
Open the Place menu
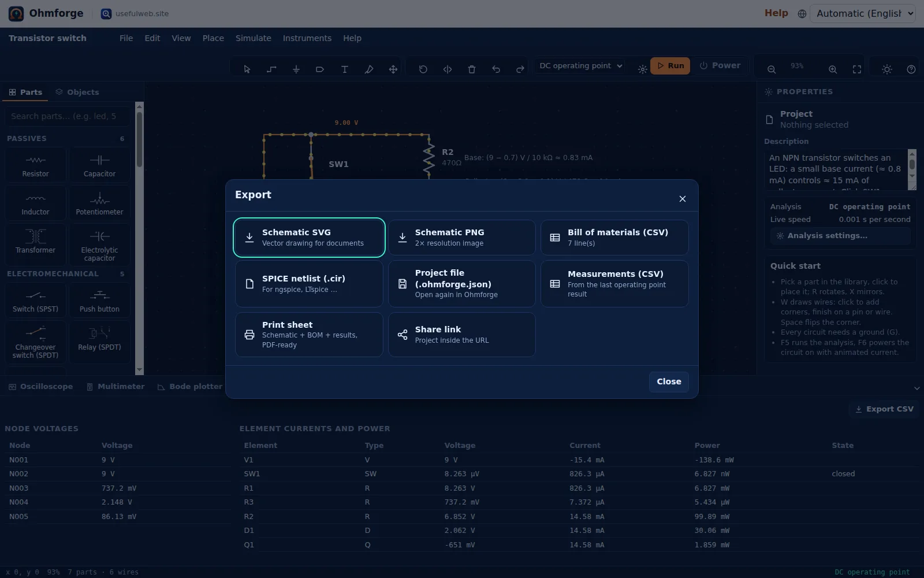(x=213, y=38)
